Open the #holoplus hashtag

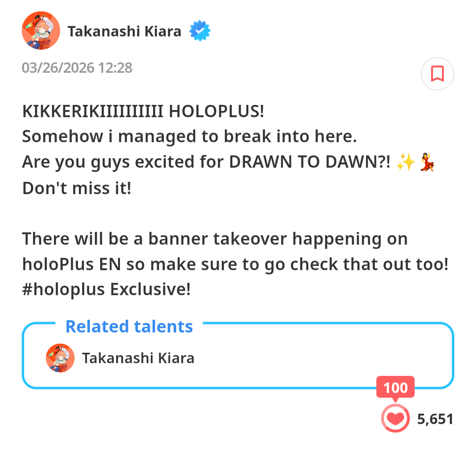click(63, 289)
